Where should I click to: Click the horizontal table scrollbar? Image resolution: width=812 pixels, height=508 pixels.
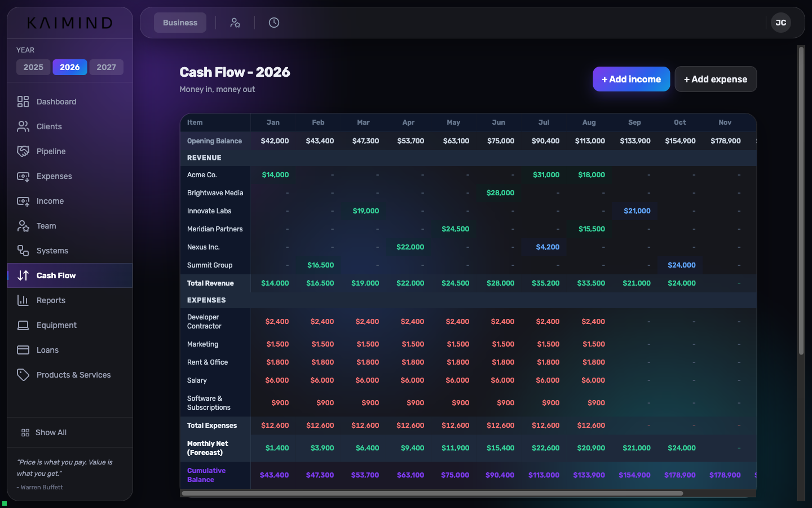[x=433, y=493]
